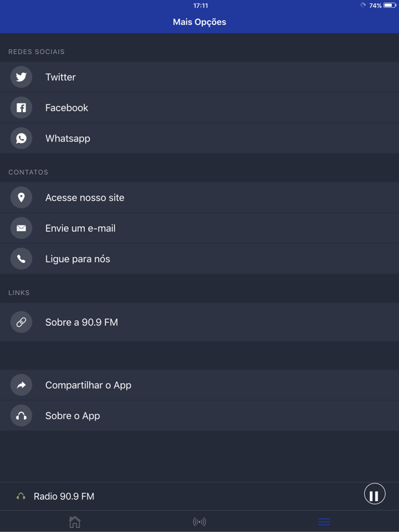Select the hamburger menu tab
The width and height of the screenshot is (399, 532).
[324, 522]
